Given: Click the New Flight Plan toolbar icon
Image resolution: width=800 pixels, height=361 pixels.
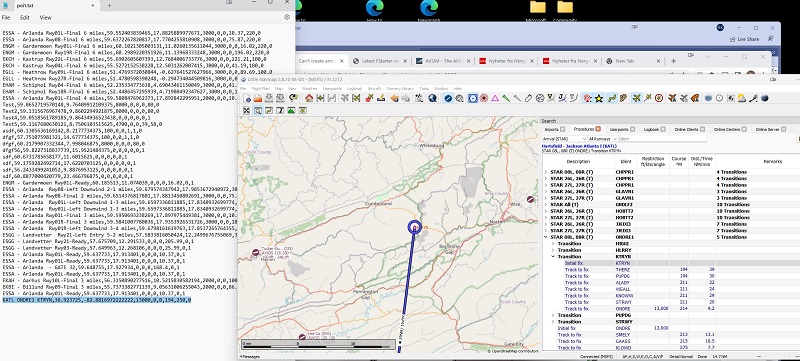Looking at the screenshot, I should tap(247, 98).
